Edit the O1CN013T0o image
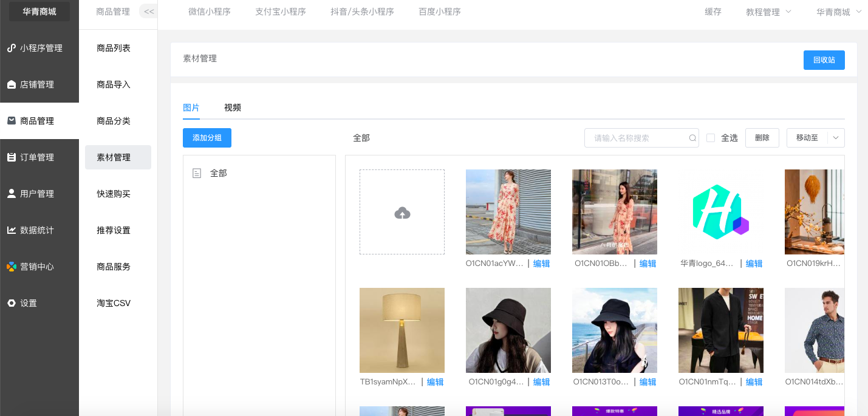 tap(648, 382)
